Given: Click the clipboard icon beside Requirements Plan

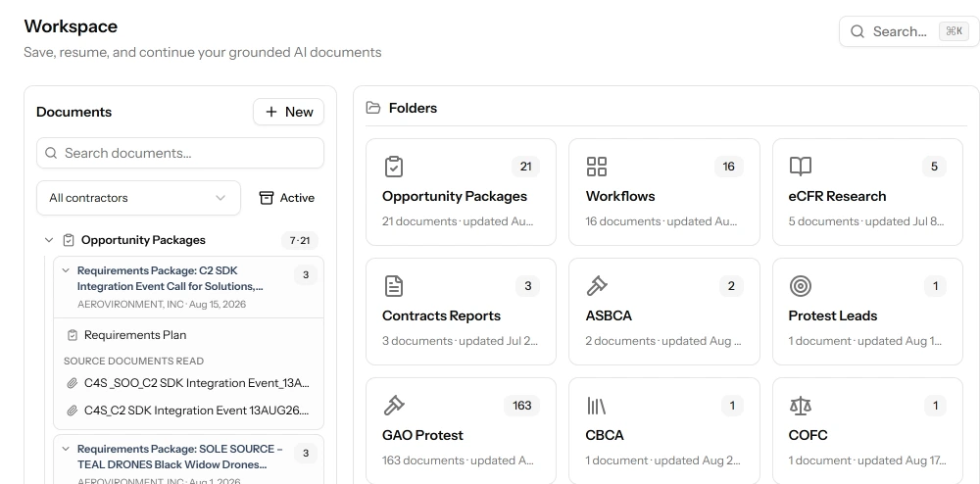Looking at the screenshot, I should point(73,335).
